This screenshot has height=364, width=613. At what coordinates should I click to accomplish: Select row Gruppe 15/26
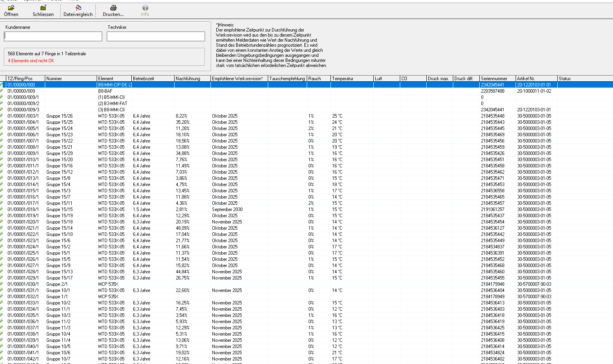[306, 116]
